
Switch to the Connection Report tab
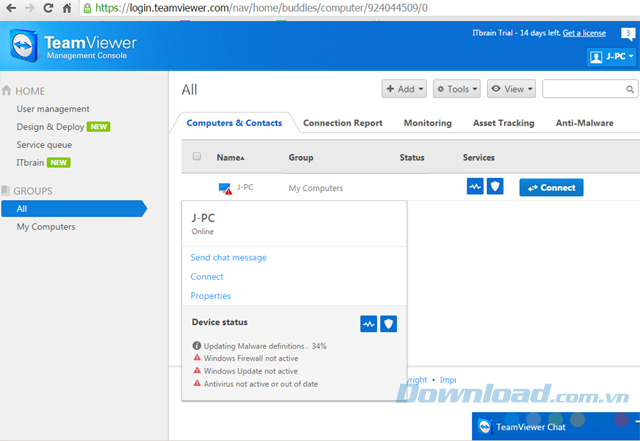pos(341,123)
